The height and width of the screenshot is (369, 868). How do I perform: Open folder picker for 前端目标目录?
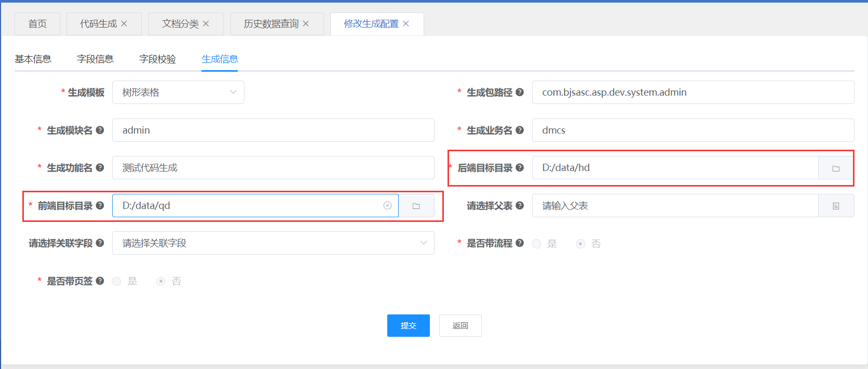tap(416, 206)
